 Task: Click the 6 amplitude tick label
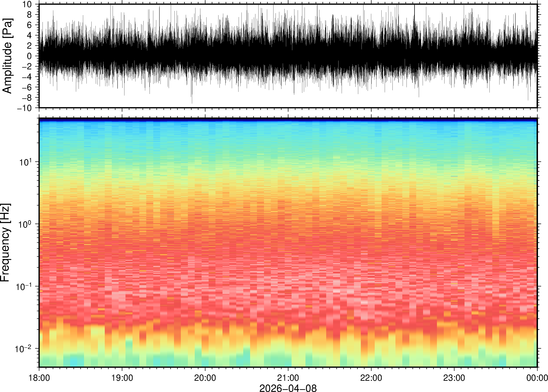(29, 25)
